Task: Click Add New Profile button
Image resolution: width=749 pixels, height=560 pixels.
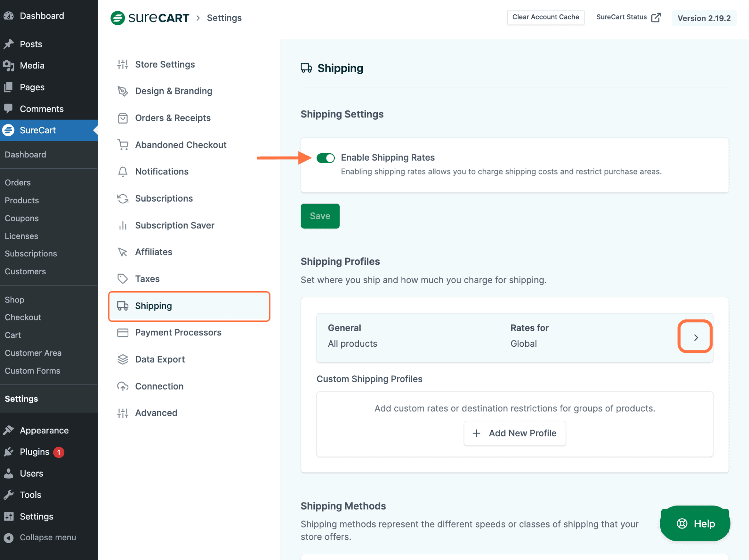Action: click(x=514, y=433)
